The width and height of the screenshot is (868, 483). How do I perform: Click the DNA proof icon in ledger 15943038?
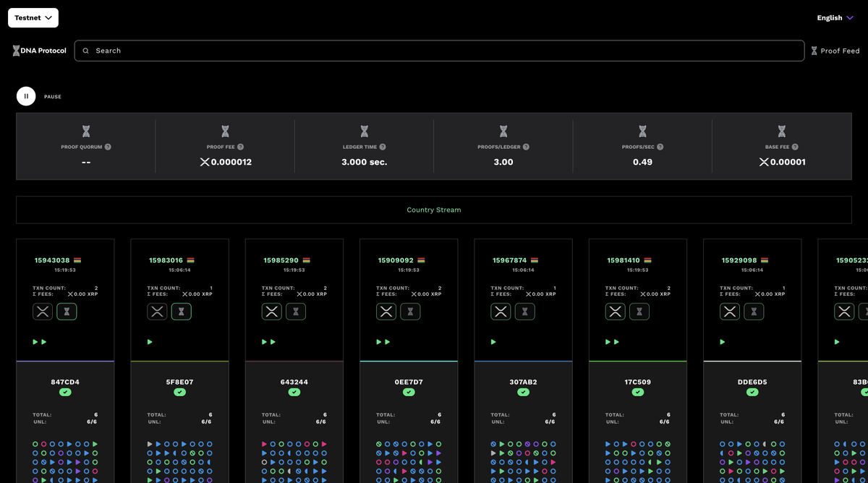point(67,312)
